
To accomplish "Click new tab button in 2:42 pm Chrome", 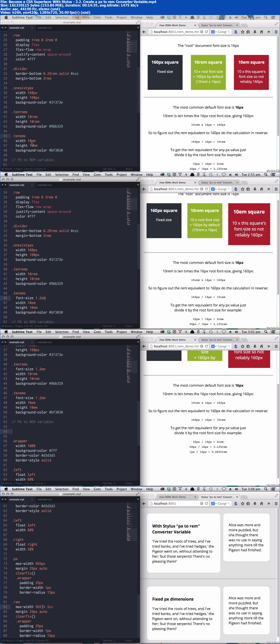I will (244, 25).
